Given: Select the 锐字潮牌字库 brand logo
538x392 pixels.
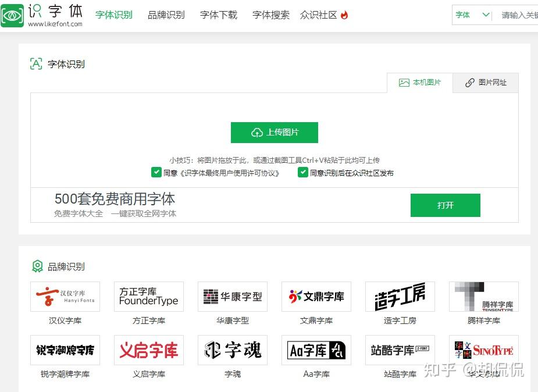Looking at the screenshot, I should (x=65, y=350).
